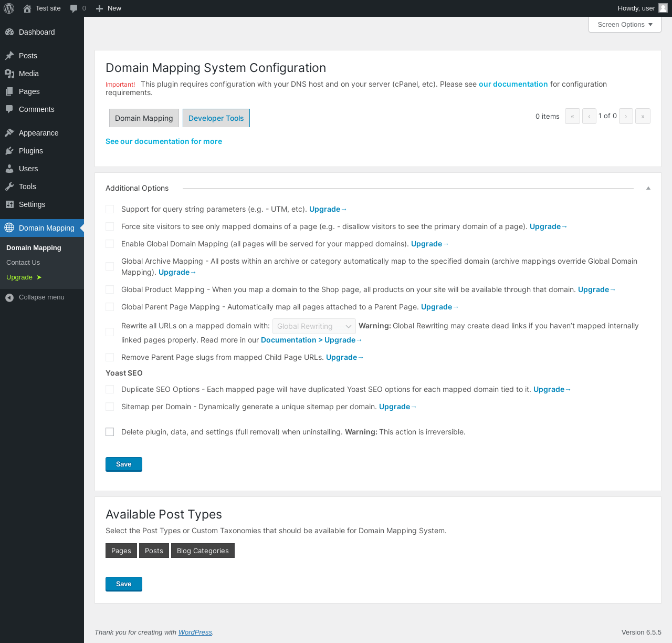Toggle the query string parameters checkbox
The image size is (672, 643).
pyautogui.click(x=110, y=209)
